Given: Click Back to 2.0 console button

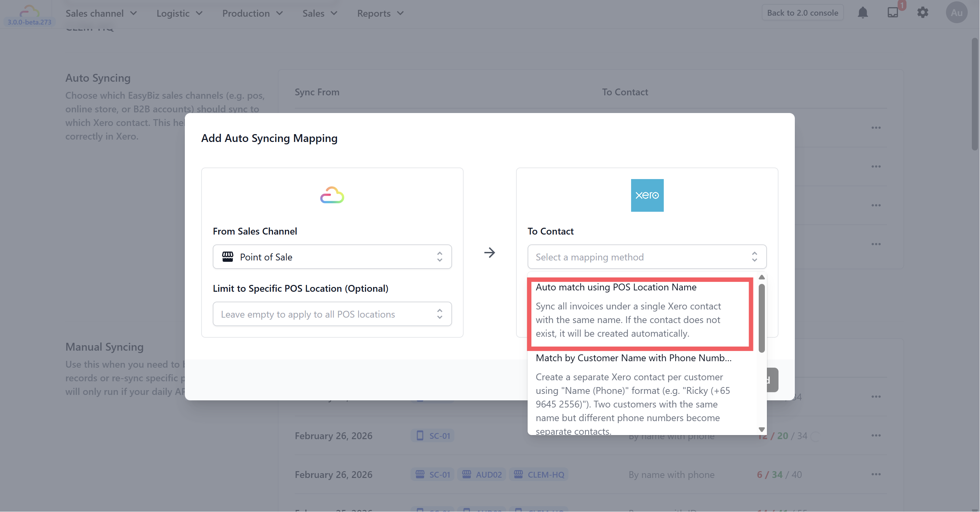Looking at the screenshot, I should pos(802,13).
